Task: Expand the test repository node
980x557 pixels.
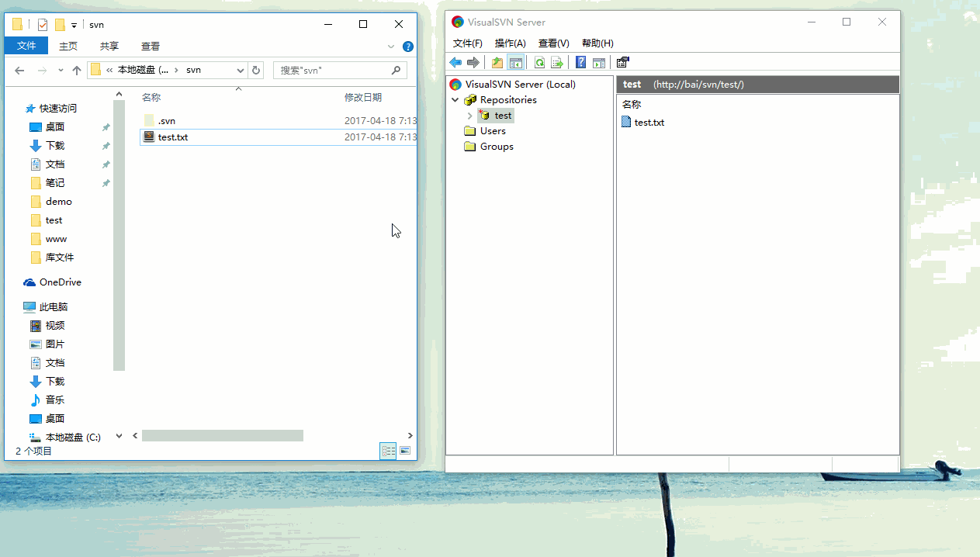Action: click(x=469, y=116)
